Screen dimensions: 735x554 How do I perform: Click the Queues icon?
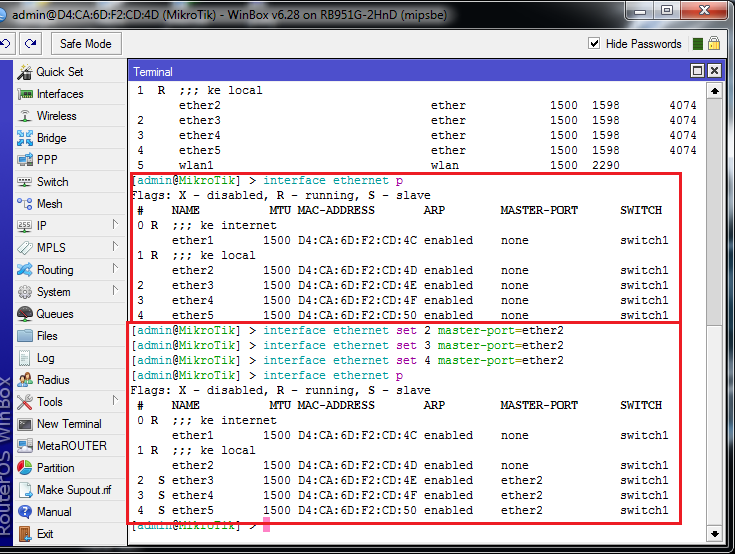coord(25,314)
